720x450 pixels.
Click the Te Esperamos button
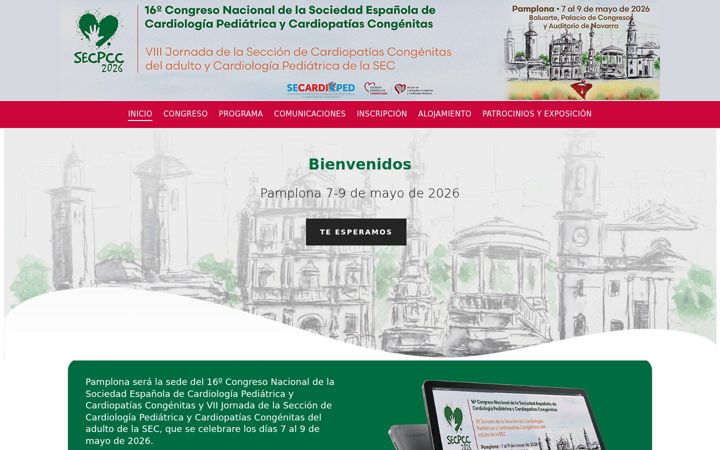pyautogui.click(x=356, y=232)
